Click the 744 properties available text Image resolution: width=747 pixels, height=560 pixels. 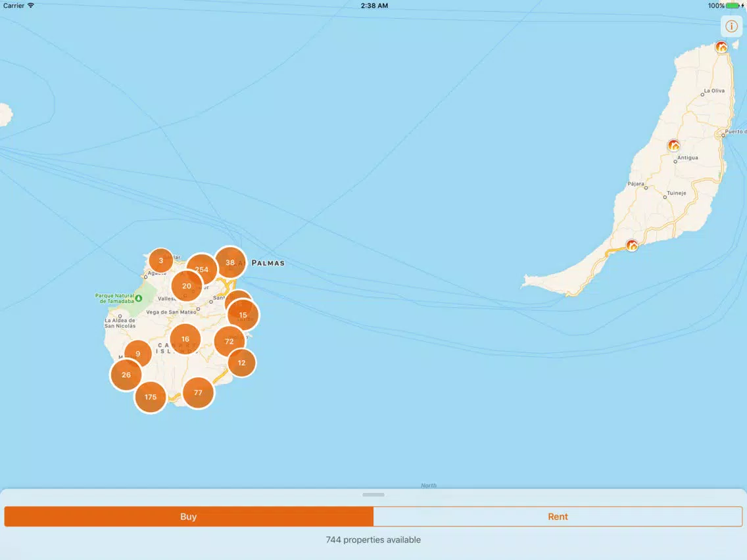pos(373,540)
